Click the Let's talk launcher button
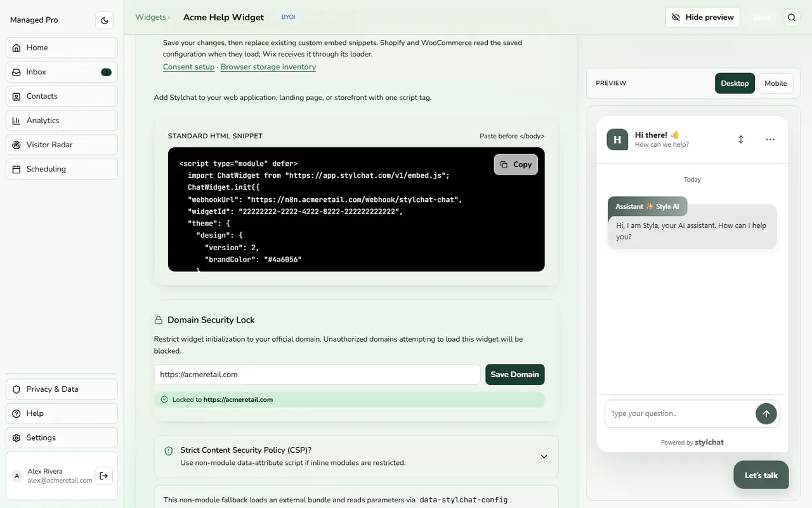 (761, 475)
